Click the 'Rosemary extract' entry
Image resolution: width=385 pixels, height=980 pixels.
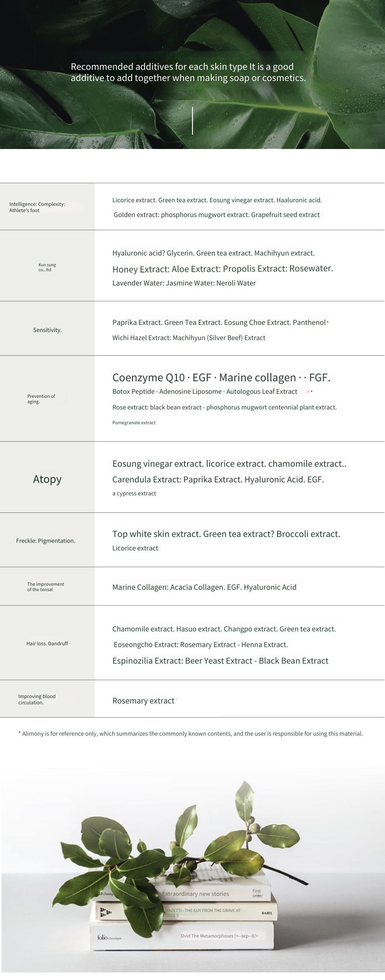pyautogui.click(x=143, y=701)
